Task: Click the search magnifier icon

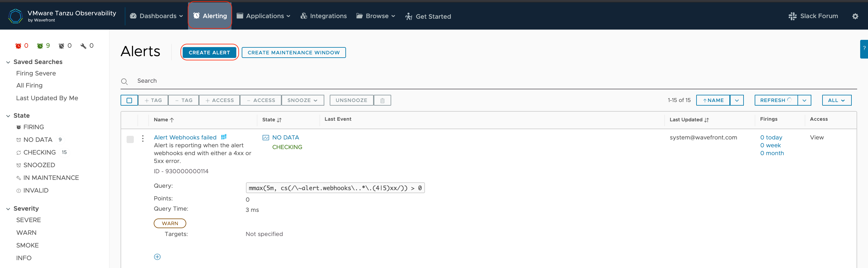Action: (x=124, y=81)
